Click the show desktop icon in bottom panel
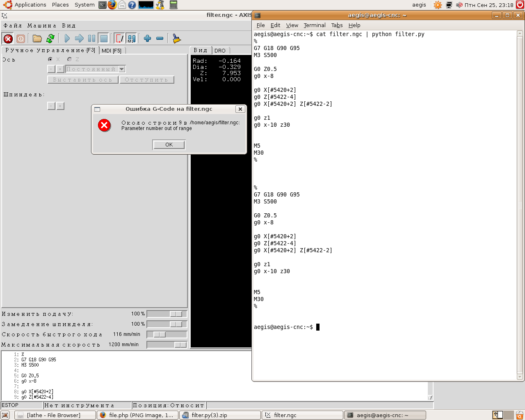 5,415
